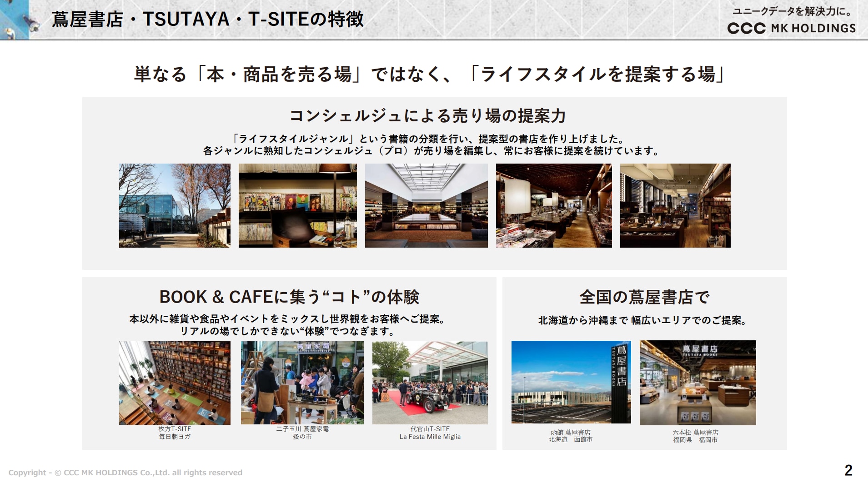868x483 pixels.
Task: Open the dark bookshelf store interior photo
Action: [x=675, y=205]
